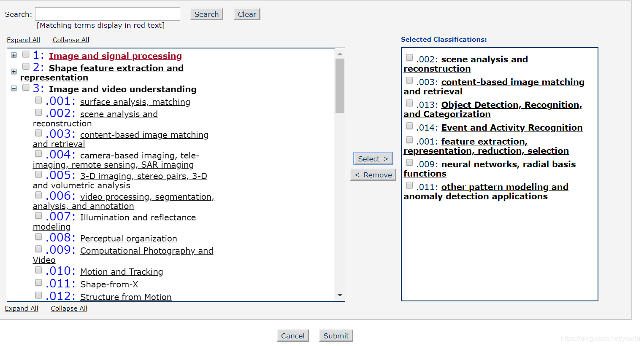Tick selected .001 feature extraction, representation

pyautogui.click(x=409, y=139)
